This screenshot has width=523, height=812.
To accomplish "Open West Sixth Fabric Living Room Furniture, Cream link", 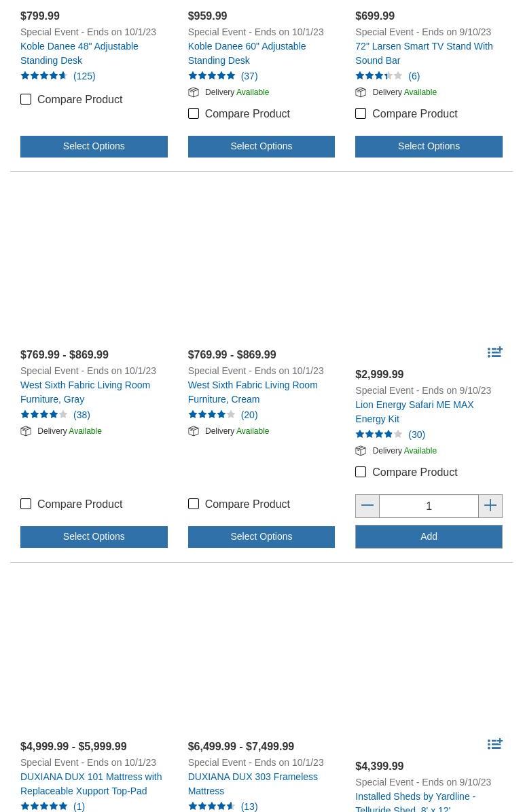I will 253,392.
